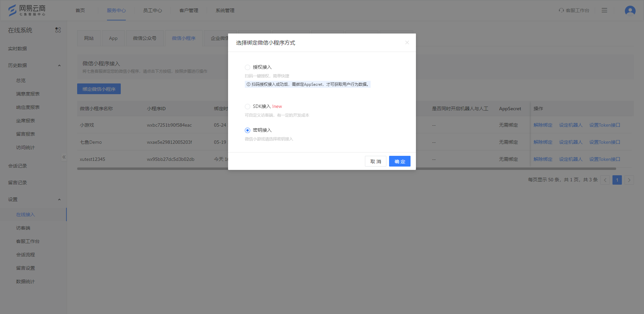Screen dimensions: 644x314
Task: Select the 授权接入 radio option
Action: (x=248, y=67)
